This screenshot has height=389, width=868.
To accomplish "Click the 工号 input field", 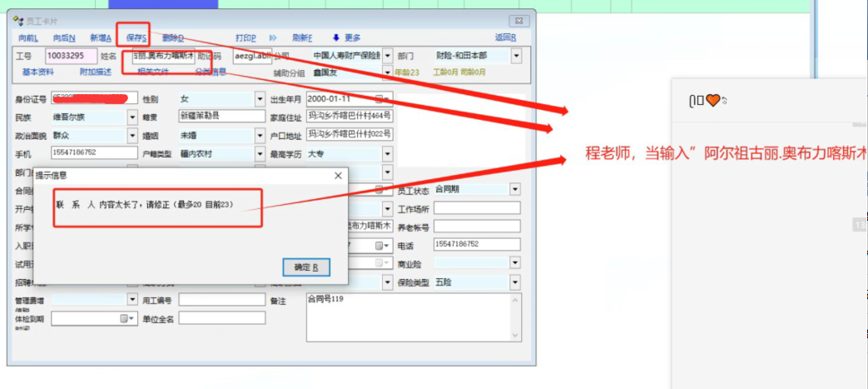I will pos(70,56).
